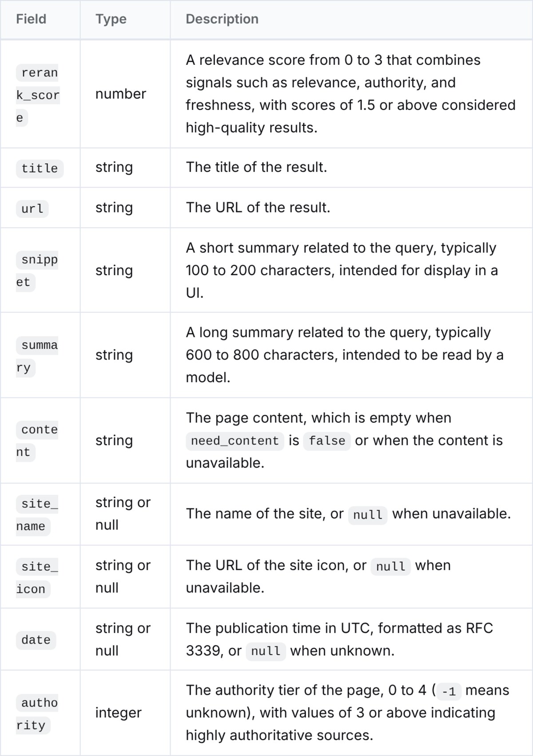This screenshot has width=533, height=756.
Task: Click the rerank_score field code label
Action: 38,95
